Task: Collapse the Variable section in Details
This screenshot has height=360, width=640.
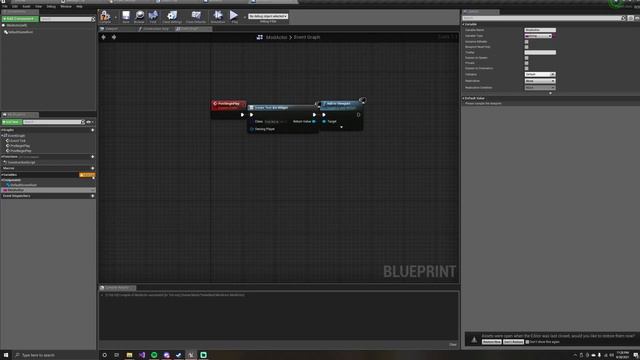Action: point(464,24)
